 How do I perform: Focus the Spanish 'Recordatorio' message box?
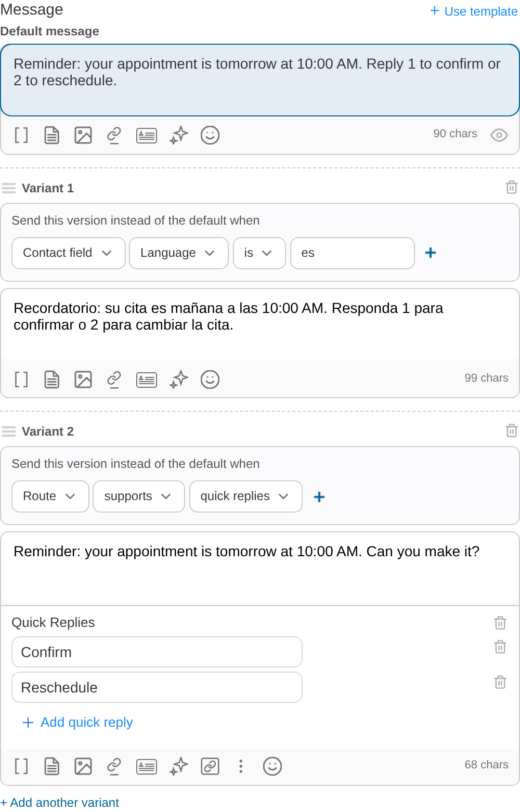(x=260, y=324)
